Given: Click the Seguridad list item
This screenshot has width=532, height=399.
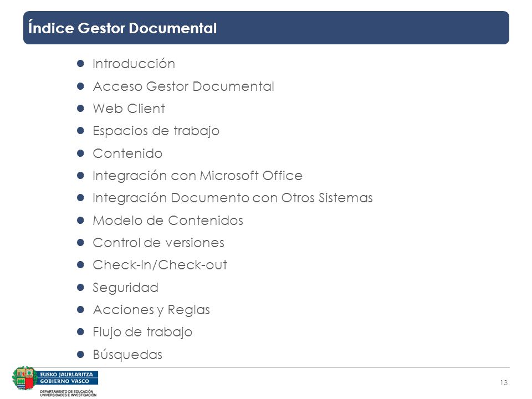Looking at the screenshot, I should pos(126,288).
